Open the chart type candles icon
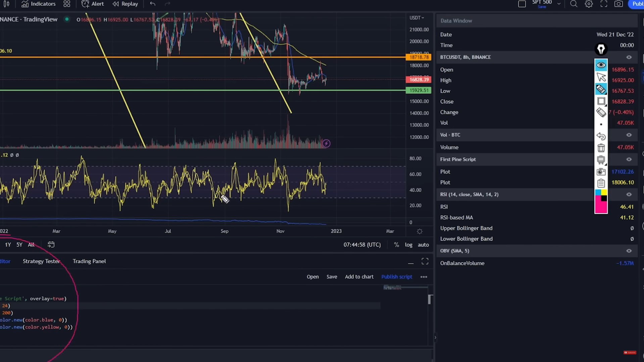 (6, 4)
